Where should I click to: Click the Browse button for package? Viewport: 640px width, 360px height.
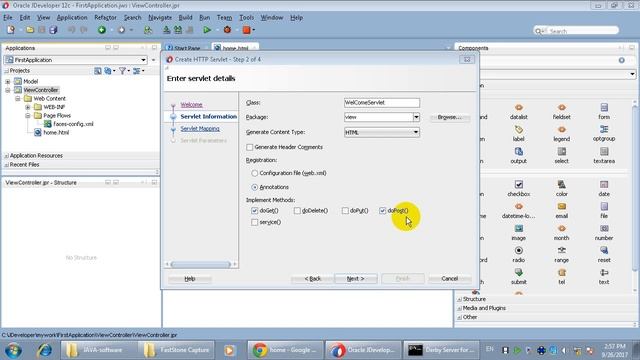click(x=449, y=117)
